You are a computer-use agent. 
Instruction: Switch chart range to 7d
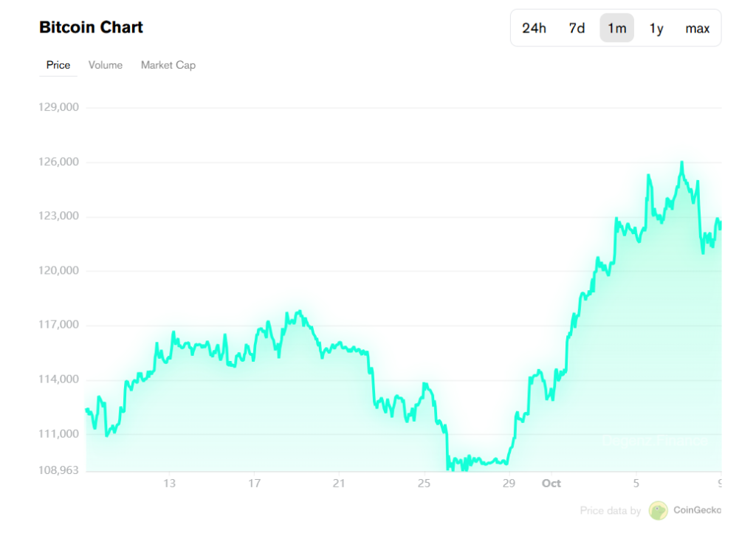(x=577, y=28)
